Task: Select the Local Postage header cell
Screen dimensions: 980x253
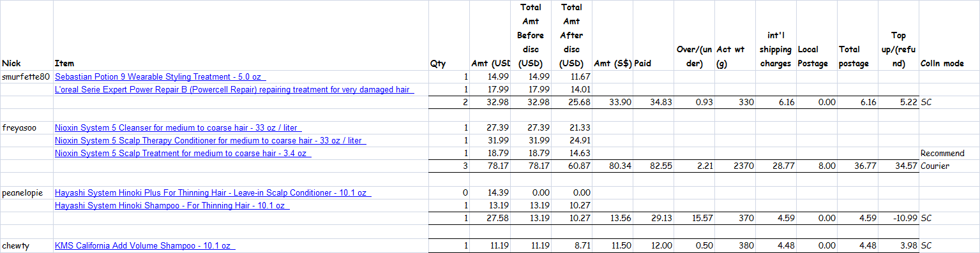Action: point(817,35)
